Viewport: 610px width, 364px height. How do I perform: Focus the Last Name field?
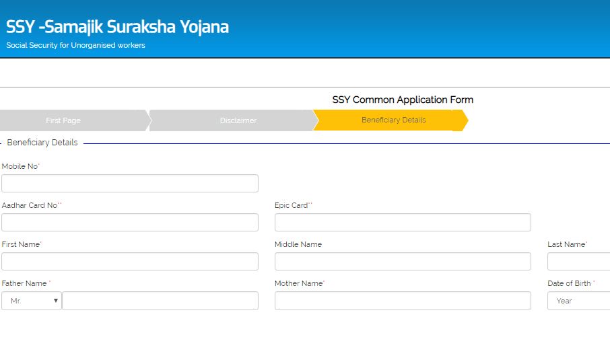[x=579, y=262]
